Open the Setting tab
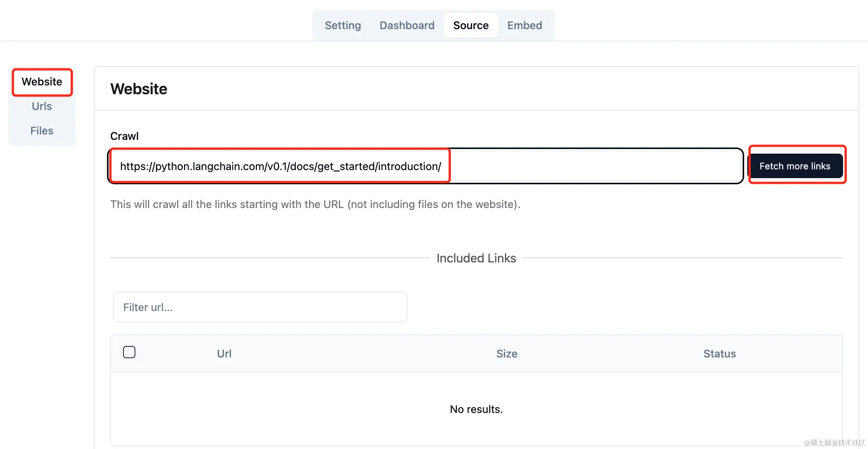 [343, 25]
